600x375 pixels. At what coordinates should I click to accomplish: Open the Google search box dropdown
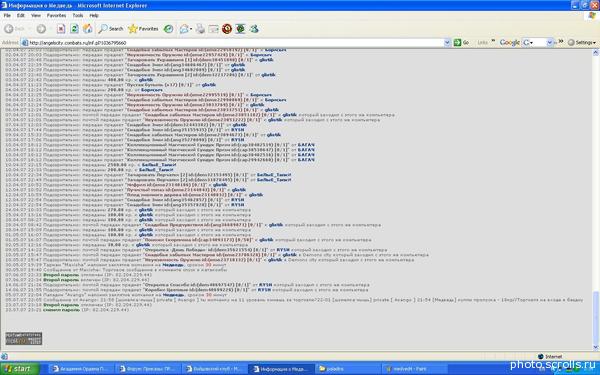(x=549, y=43)
